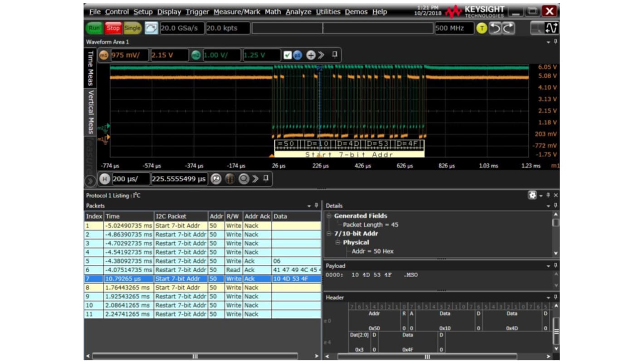
Task: Click the Addr Ack column header
Action: point(257,216)
